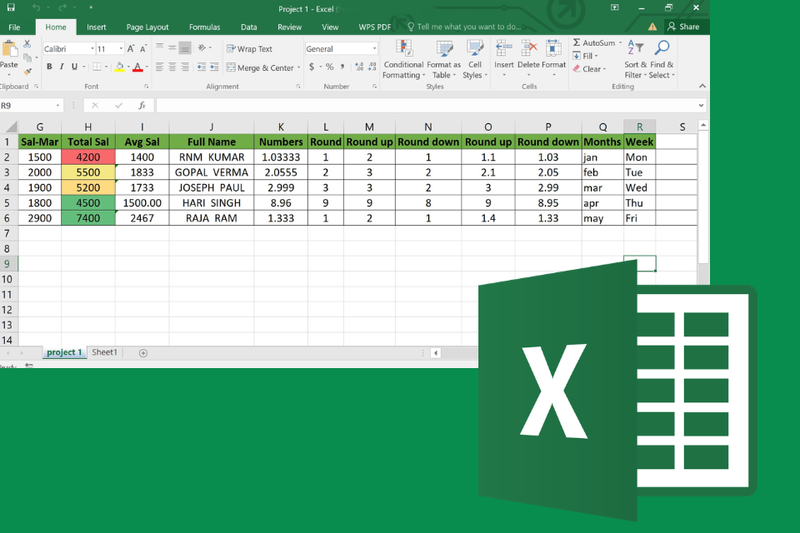Toggle Italic formatting

point(62,66)
